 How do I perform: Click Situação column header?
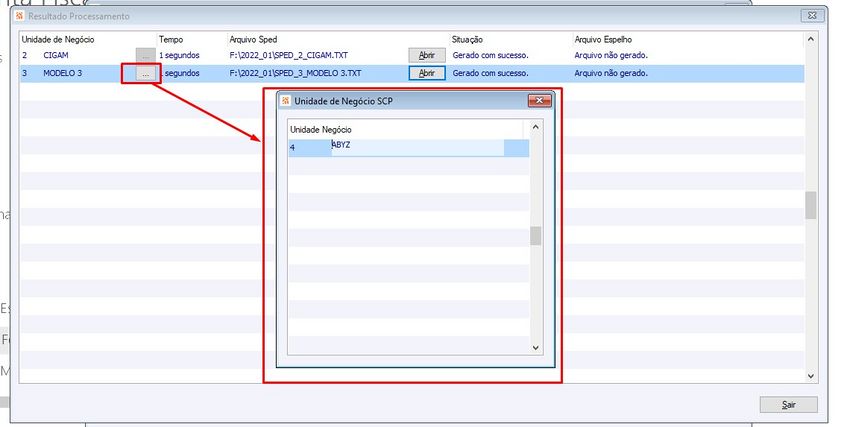pyautogui.click(x=467, y=40)
